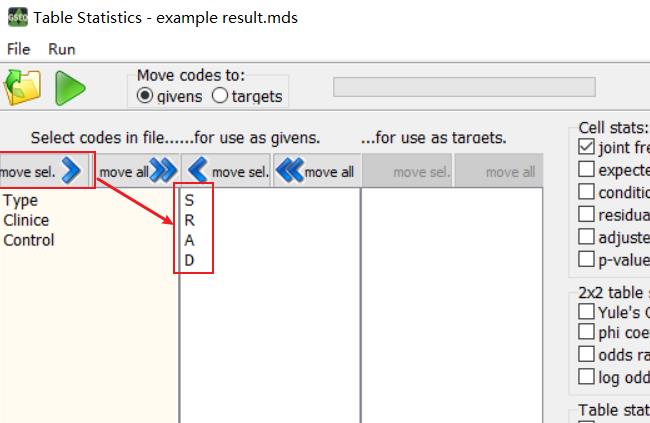This screenshot has width=650, height=423.
Task: Click the empty progress bar
Action: tap(464, 87)
